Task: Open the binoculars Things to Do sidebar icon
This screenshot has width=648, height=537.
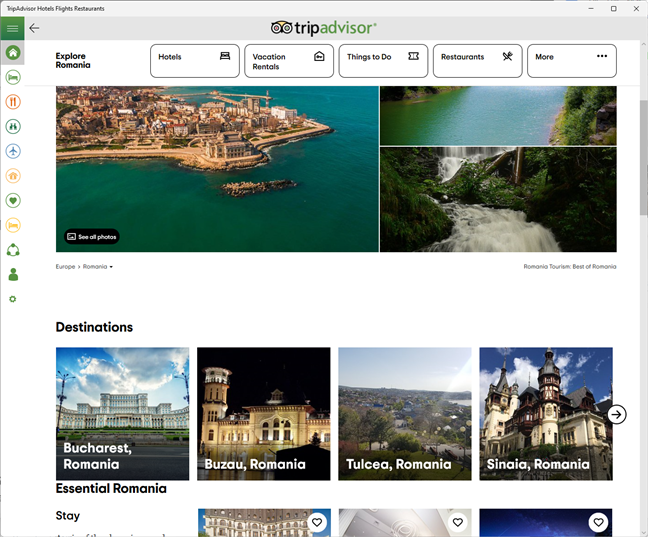Action: [13, 126]
